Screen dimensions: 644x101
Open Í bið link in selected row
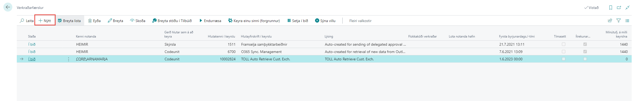32,59
